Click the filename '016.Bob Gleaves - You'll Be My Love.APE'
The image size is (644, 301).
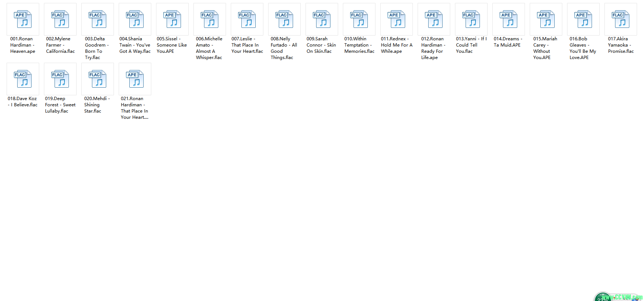(x=583, y=48)
